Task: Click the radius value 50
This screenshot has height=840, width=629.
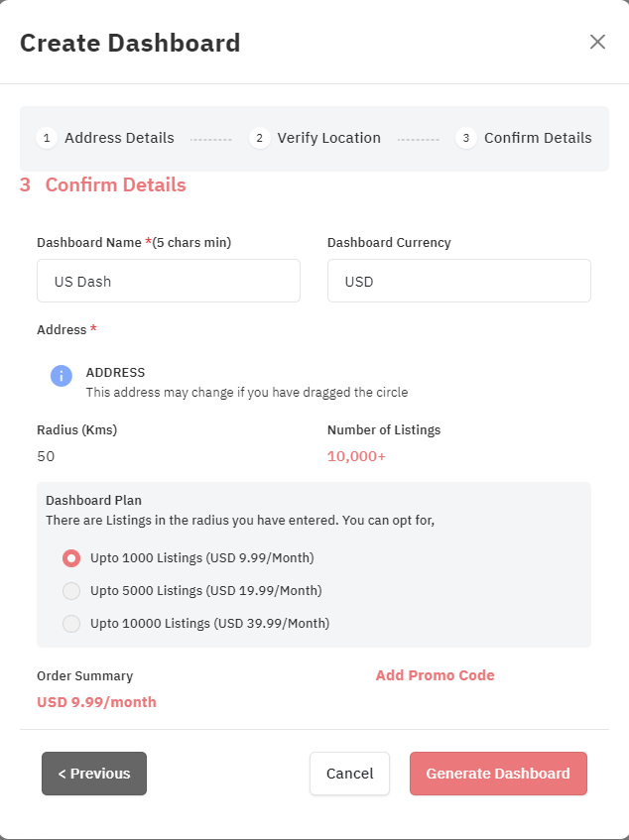Action: coord(46,456)
